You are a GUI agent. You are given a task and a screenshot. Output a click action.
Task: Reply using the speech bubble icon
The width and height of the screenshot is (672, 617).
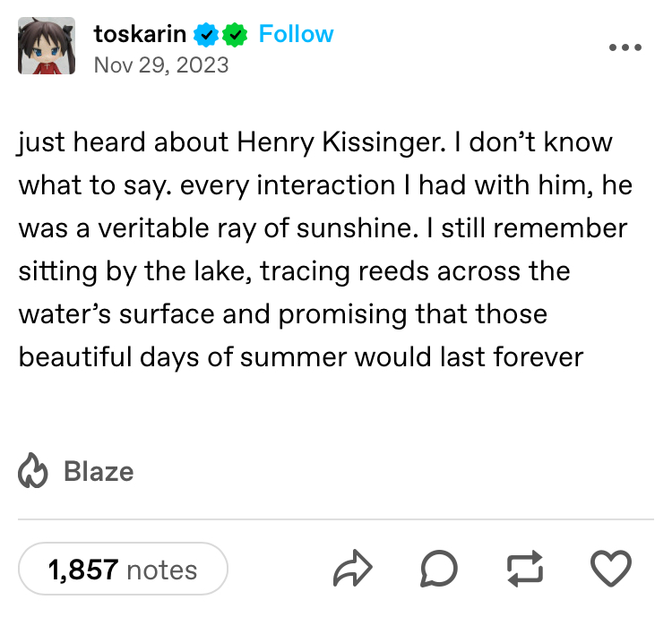[x=439, y=569]
